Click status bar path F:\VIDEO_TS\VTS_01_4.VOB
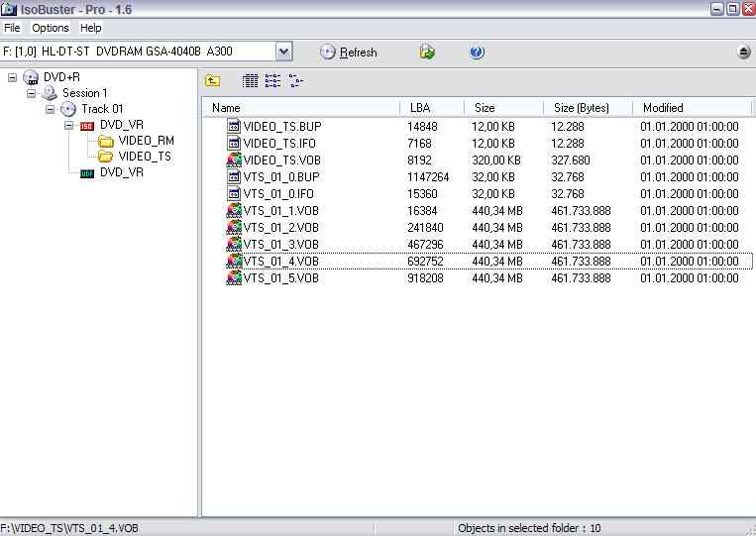This screenshot has height=536, width=756. coord(69,528)
